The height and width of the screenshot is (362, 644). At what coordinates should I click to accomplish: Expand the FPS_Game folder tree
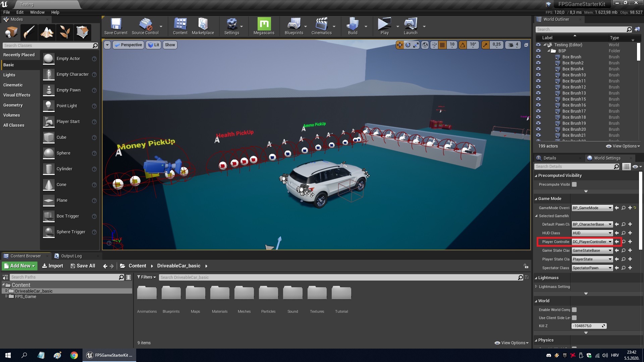(x=6, y=296)
